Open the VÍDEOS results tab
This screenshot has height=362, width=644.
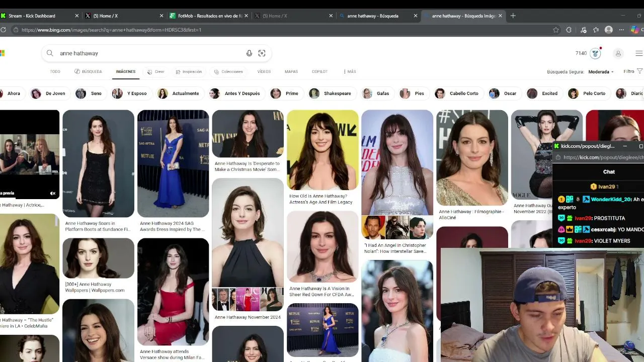click(264, 71)
